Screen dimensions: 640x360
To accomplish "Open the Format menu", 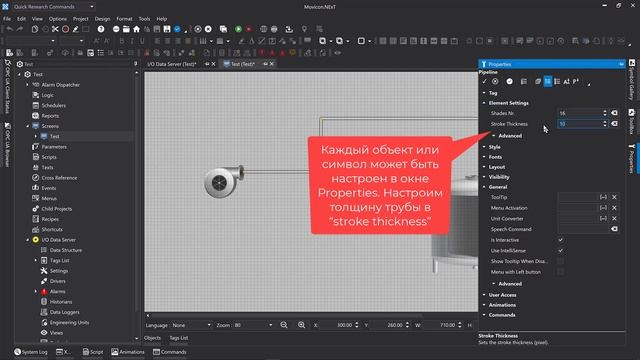I will click(124, 19).
